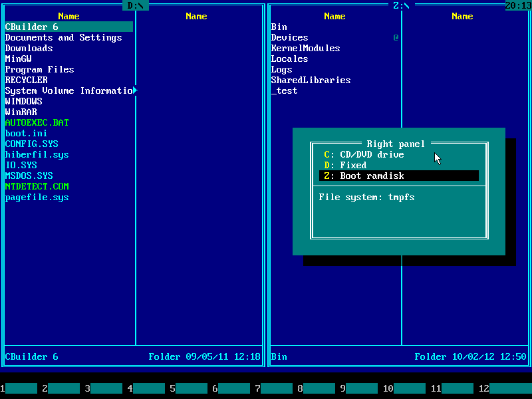
Task: Select the IO.SYS file
Action: (x=21, y=165)
